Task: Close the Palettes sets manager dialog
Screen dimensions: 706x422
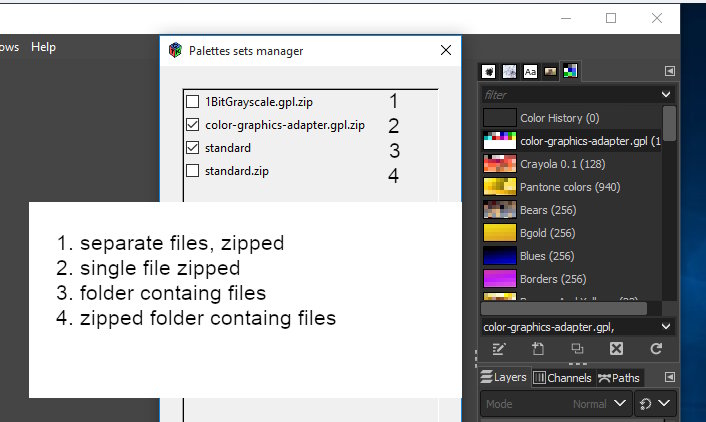Action: [x=446, y=50]
